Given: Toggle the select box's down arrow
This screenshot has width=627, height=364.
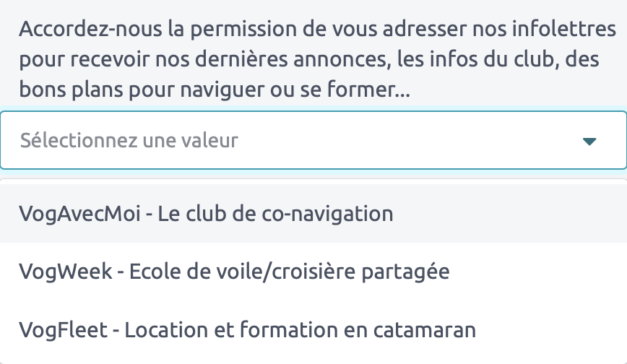Looking at the screenshot, I should [589, 141].
